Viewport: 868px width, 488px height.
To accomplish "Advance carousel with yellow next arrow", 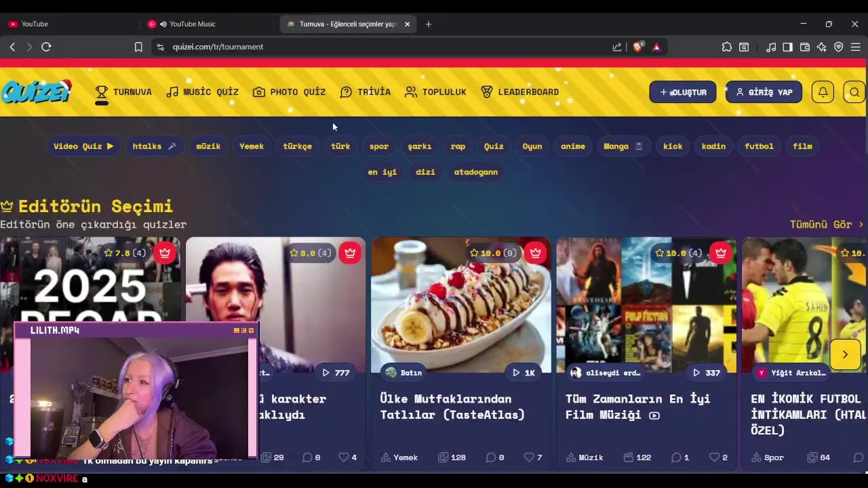I will [845, 354].
